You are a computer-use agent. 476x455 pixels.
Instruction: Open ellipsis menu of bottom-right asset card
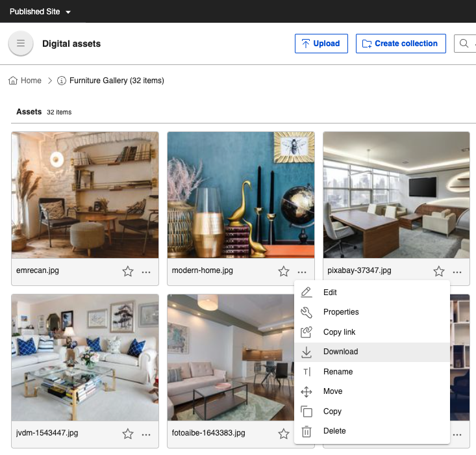tap(457, 435)
